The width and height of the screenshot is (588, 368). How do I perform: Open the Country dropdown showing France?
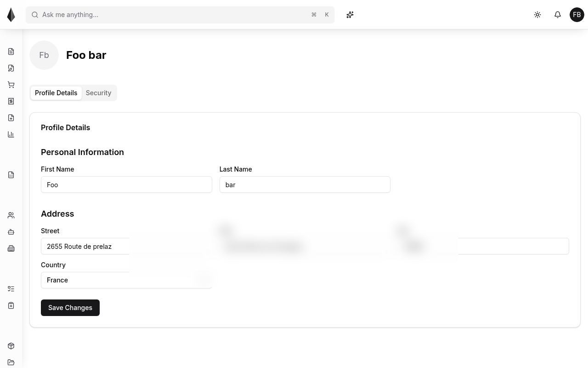(126, 280)
